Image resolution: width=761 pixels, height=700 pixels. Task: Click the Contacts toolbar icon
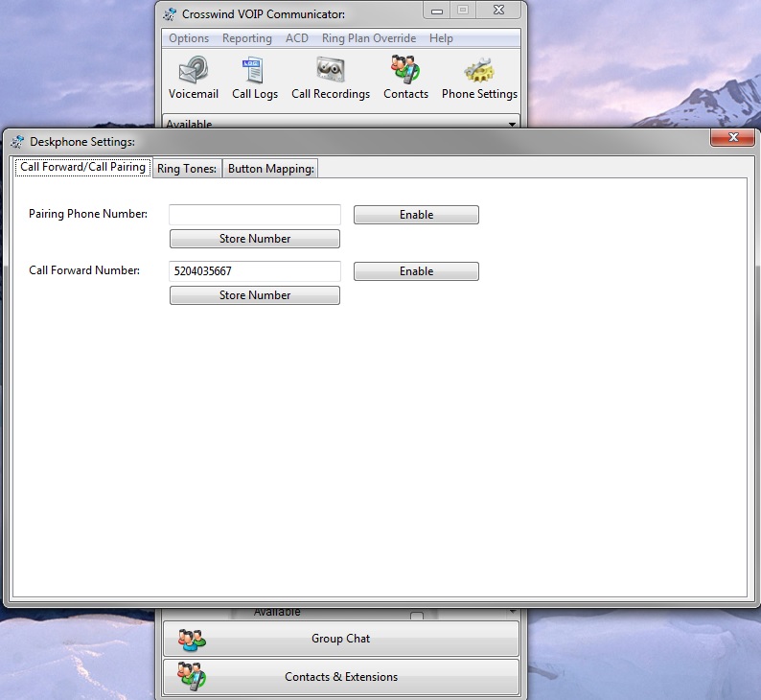point(405,71)
